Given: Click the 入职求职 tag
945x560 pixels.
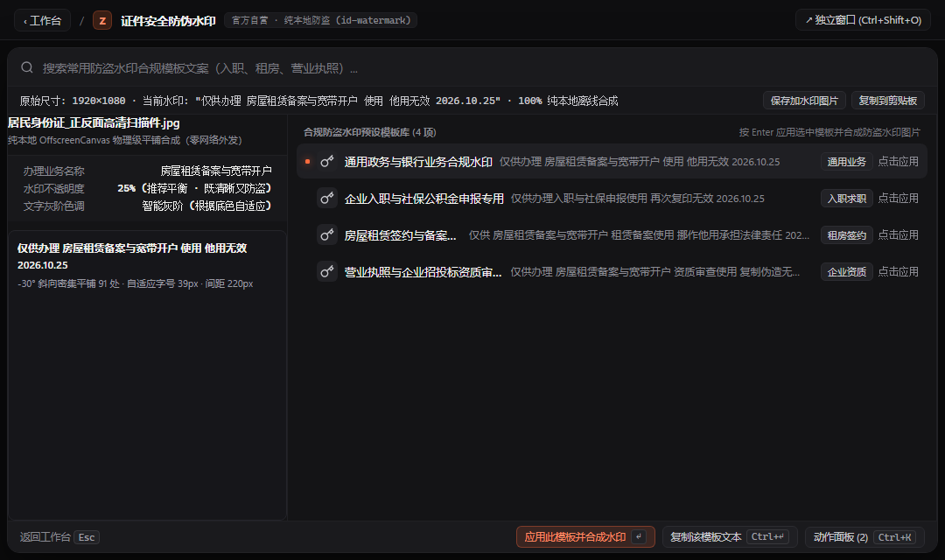Looking at the screenshot, I should 846,199.
